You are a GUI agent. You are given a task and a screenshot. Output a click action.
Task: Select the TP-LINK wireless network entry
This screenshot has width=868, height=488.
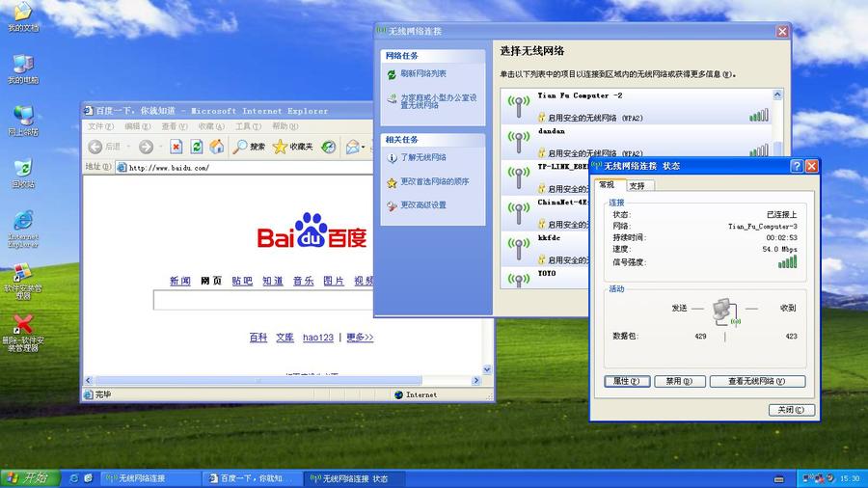click(546, 177)
